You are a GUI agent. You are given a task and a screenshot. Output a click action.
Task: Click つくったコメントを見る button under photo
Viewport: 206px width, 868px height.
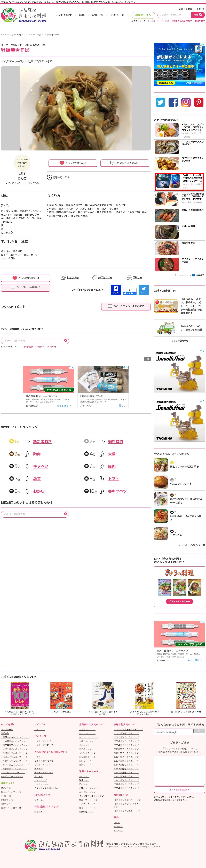(125, 163)
